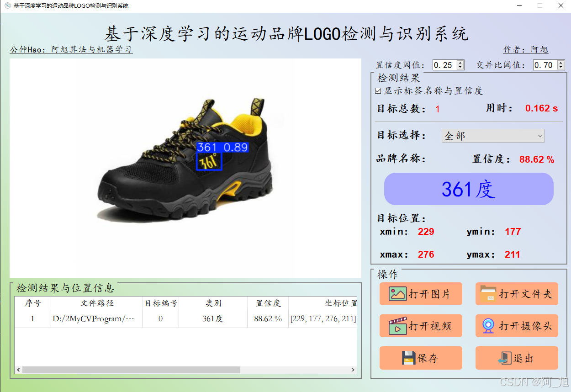Increase the 交并比阈值 spinner value
The height and width of the screenshot is (392, 571).
click(x=561, y=63)
